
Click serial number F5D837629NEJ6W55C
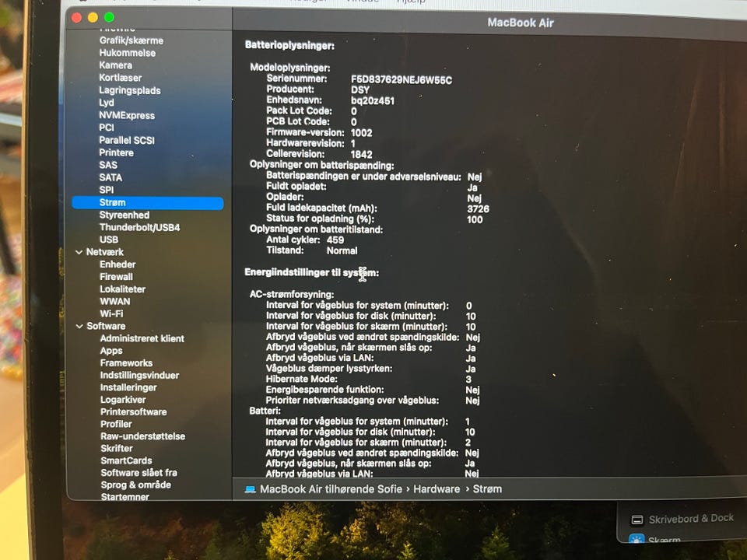click(402, 79)
